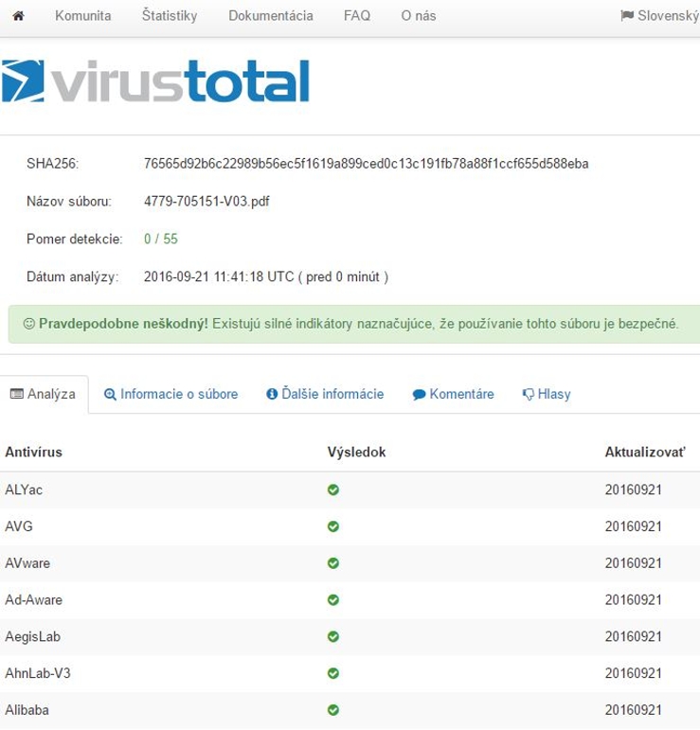Viewport: 700px width, 730px height.
Task: Click the file name 4779-705151-V03.pdf
Action: [x=206, y=202]
